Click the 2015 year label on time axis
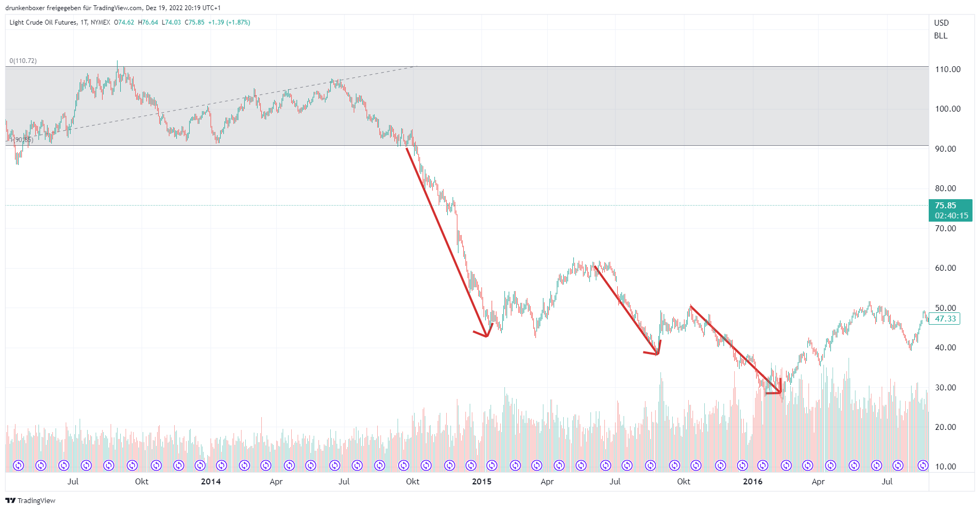 (x=481, y=482)
